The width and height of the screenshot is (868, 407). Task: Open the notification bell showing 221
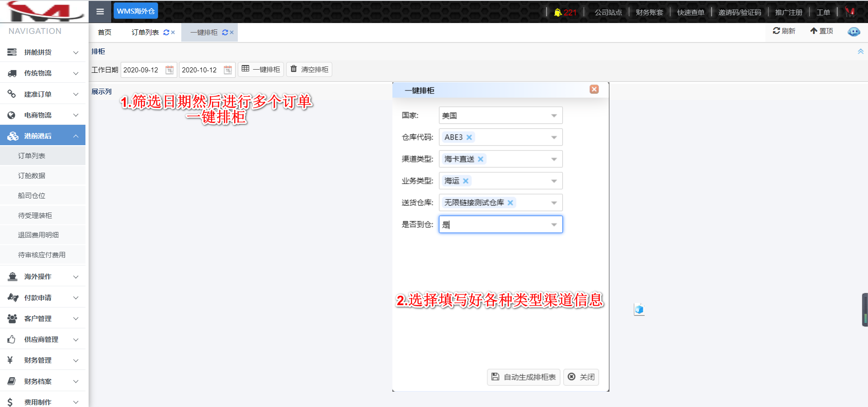click(x=565, y=12)
